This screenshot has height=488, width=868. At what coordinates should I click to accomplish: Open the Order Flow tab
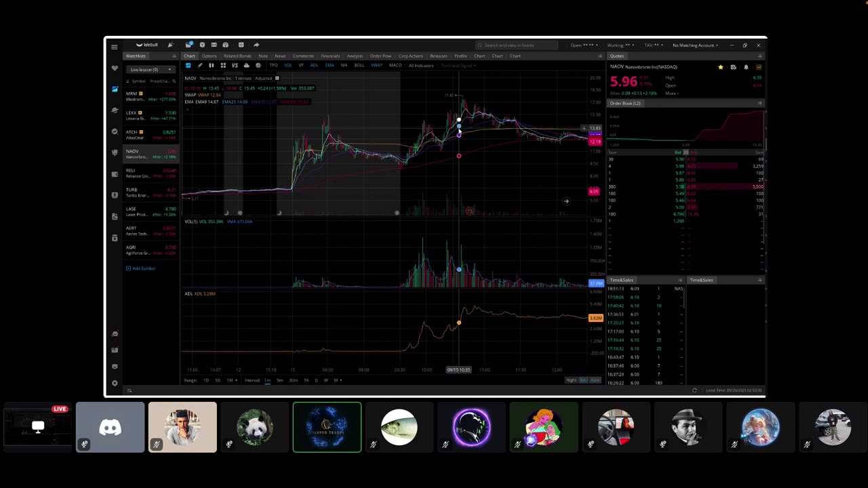coord(380,56)
